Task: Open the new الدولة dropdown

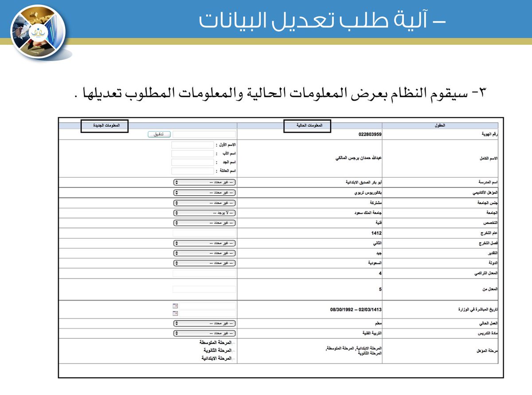Action: (204, 263)
